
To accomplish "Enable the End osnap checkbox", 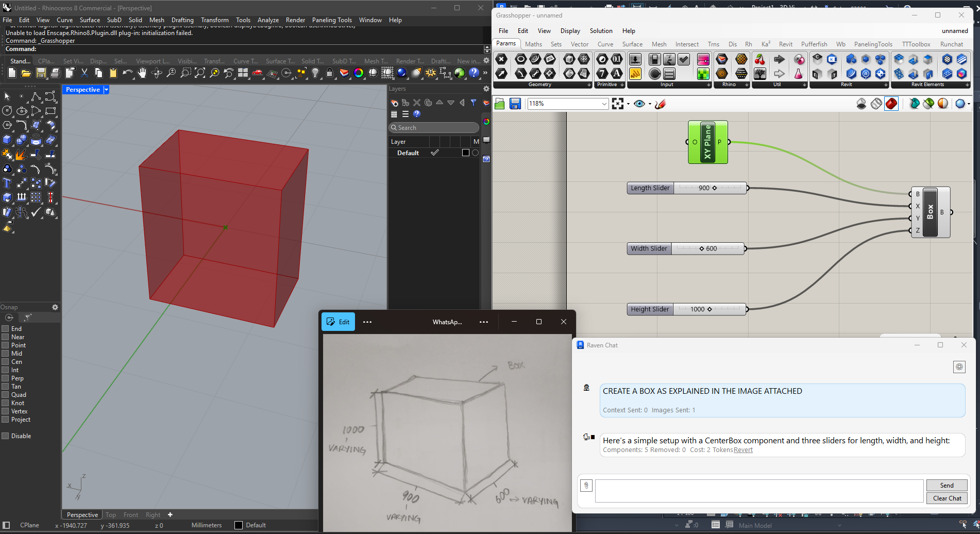I will (x=5, y=329).
